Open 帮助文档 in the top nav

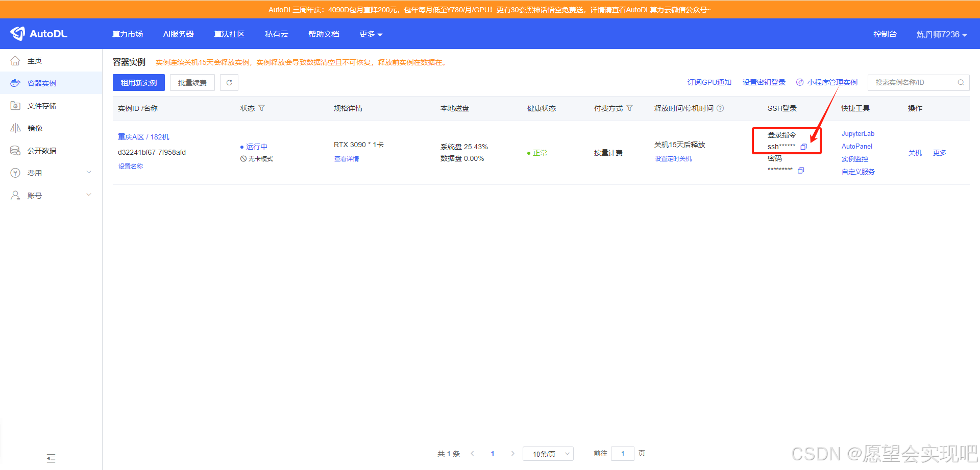324,34
